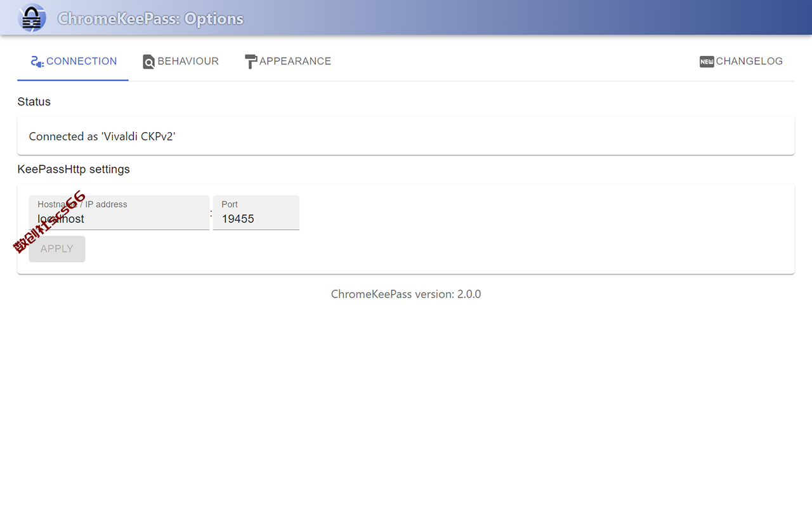Screen dimensions: 812x508
Task: Click the ChromeKeePass padlock logo
Action: (32, 18)
